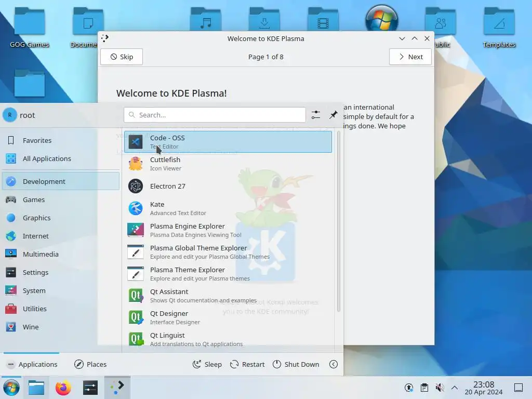Select the Favorites category
532x399 pixels.
click(x=61, y=140)
